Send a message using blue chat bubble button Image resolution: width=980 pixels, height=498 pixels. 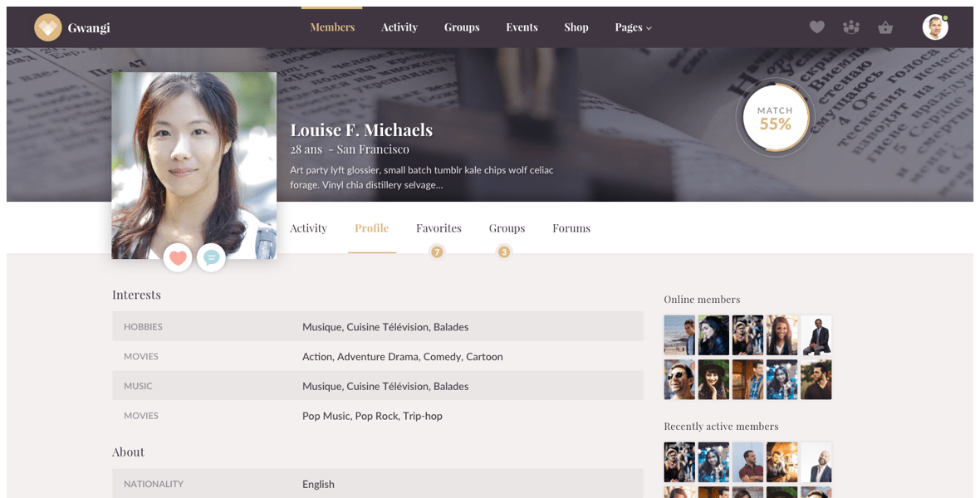pyautogui.click(x=211, y=257)
